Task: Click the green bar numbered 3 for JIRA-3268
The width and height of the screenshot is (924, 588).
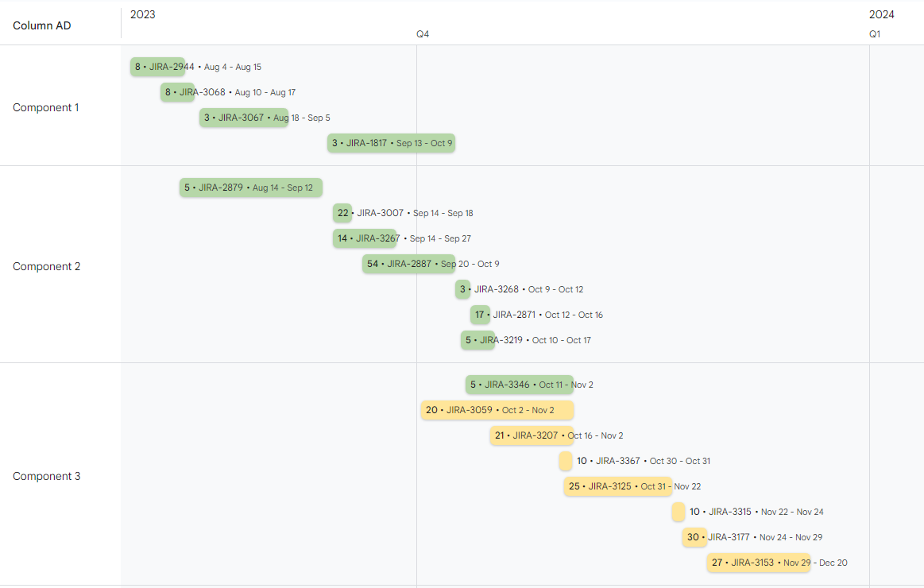Action: 462,288
